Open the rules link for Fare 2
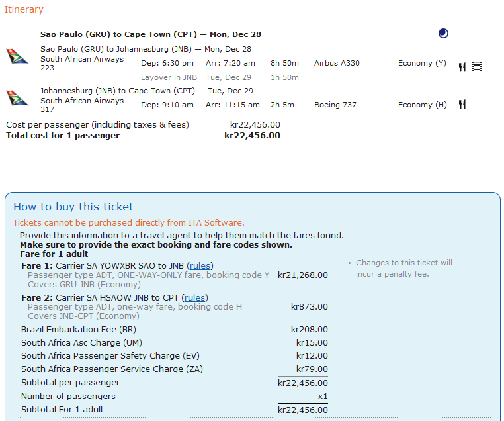The image size is (504, 421). tap(194, 297)
